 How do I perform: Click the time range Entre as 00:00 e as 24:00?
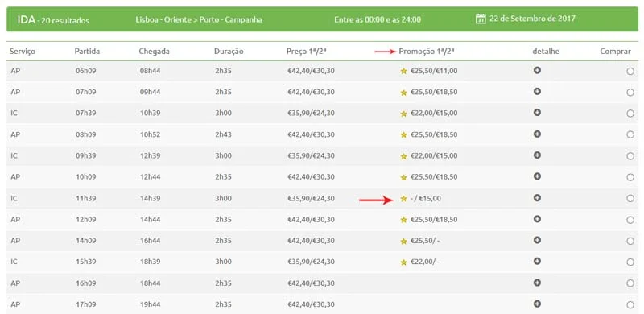pos(378,19)
